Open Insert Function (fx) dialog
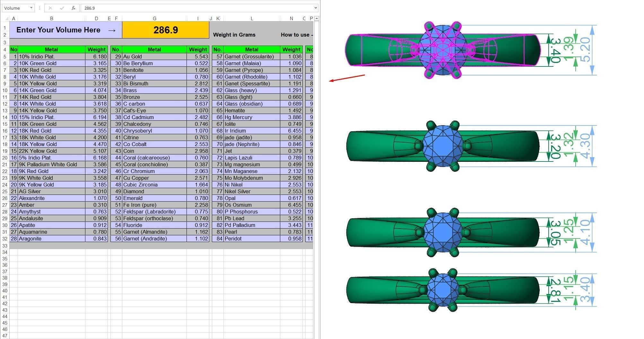Screen dimensions: 644x339 tap(74, 8)
